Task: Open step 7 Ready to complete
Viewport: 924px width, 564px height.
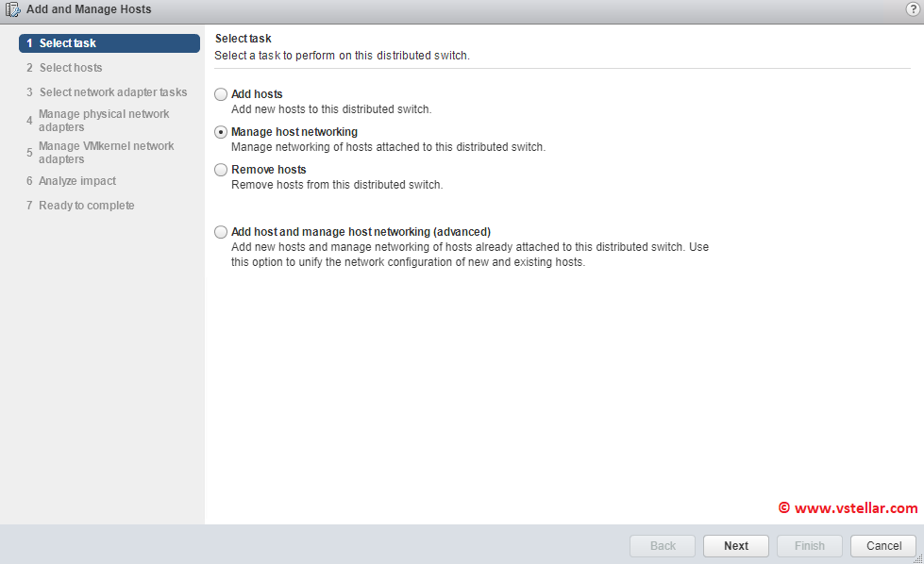Action: point(86,206)
